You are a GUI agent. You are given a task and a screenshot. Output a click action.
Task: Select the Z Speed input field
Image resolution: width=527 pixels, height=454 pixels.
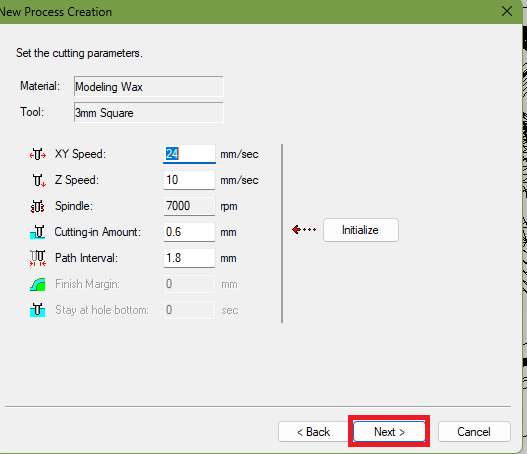189,180
